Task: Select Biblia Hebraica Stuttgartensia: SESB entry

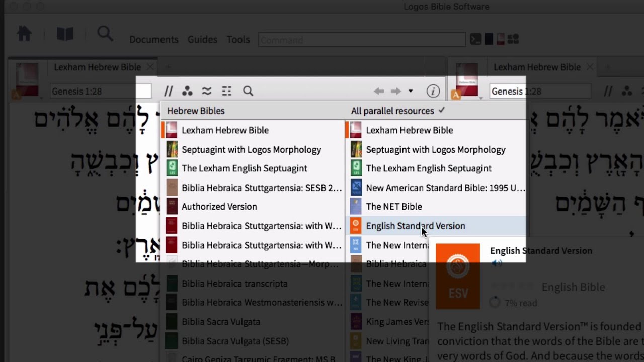Action: (253, 188)
